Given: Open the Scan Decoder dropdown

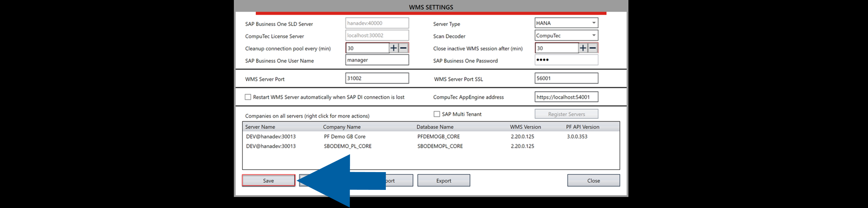Looking at the screenshot, I should coord(566,36).
